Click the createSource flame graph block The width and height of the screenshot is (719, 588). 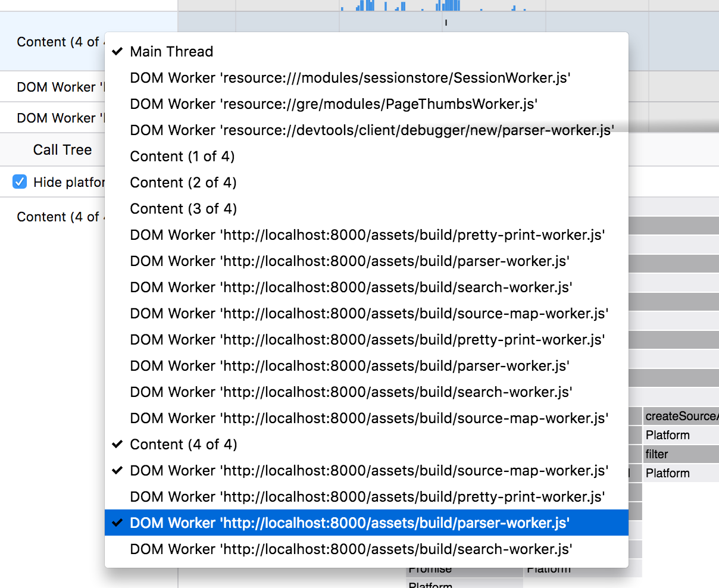680,416
